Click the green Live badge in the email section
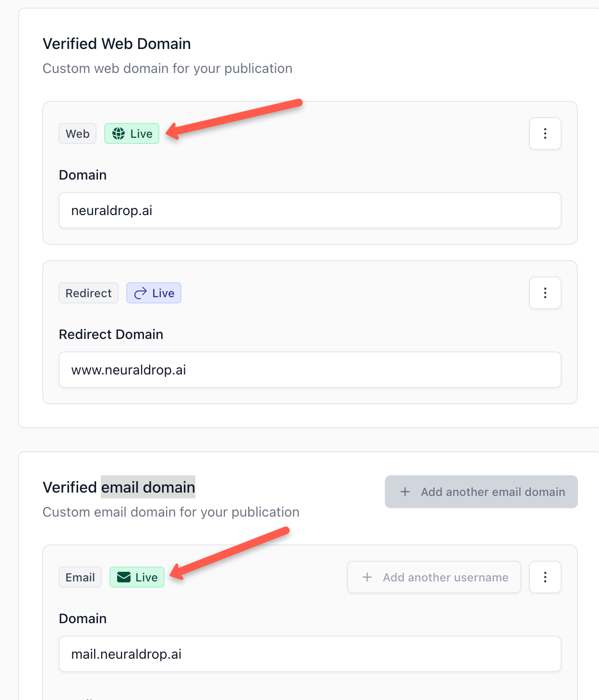Viewport: 599px width, 700px height. [x=137, y=577]
